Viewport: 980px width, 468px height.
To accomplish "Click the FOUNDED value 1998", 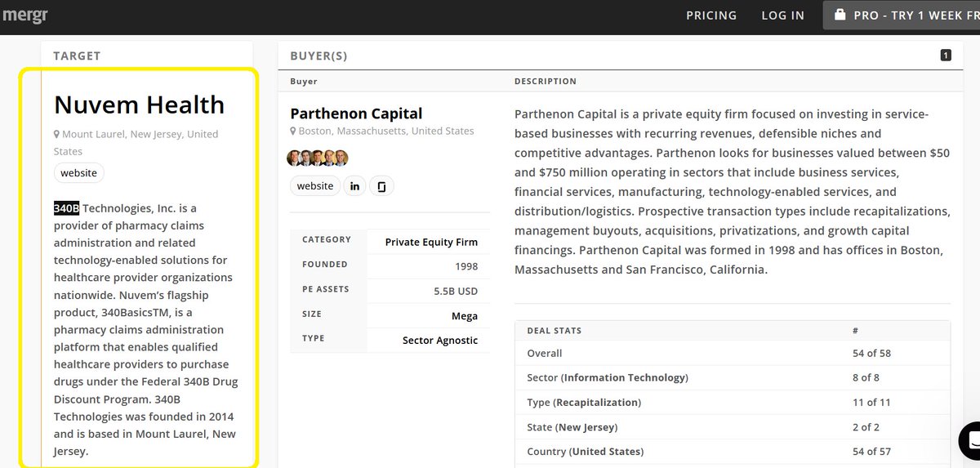I will (465, 266).
